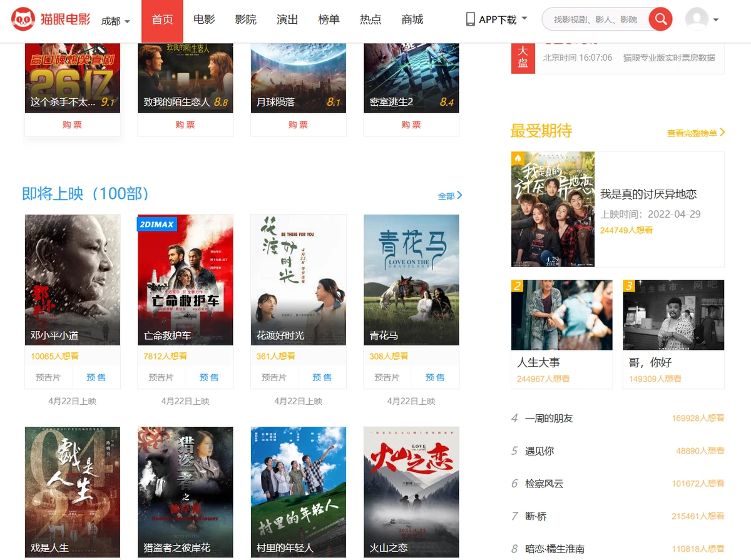Open 全部 link beside 即将上映

[450, 196]
